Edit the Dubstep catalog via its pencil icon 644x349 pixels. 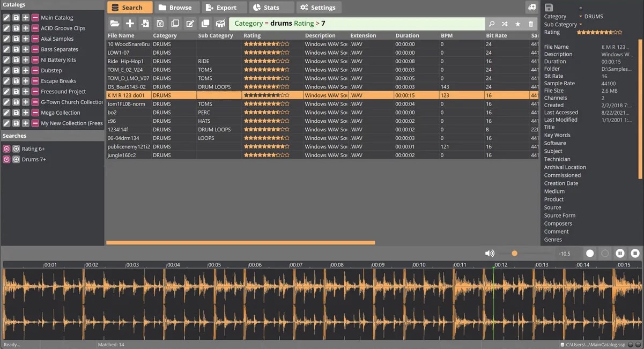tap(5, 70)
